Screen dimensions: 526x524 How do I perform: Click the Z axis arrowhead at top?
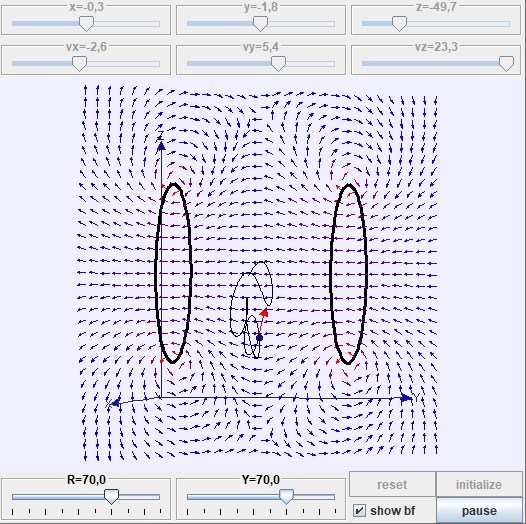tap(161, 146)
